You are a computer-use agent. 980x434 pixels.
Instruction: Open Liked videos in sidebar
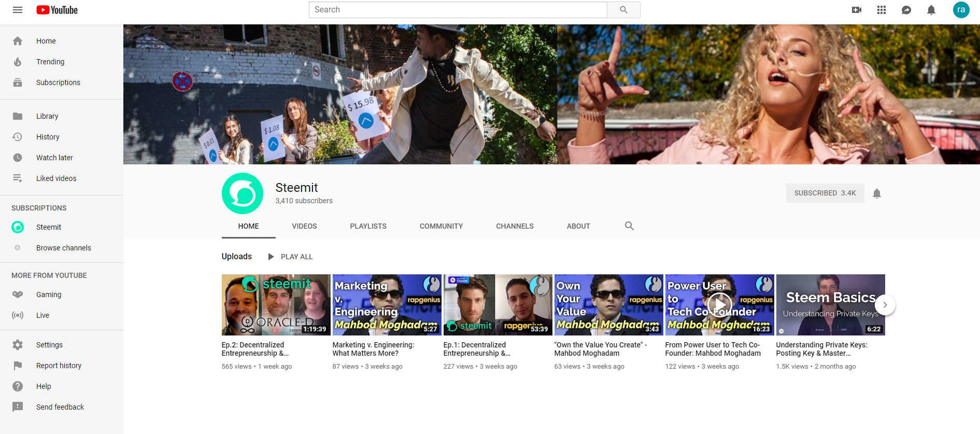62,178
